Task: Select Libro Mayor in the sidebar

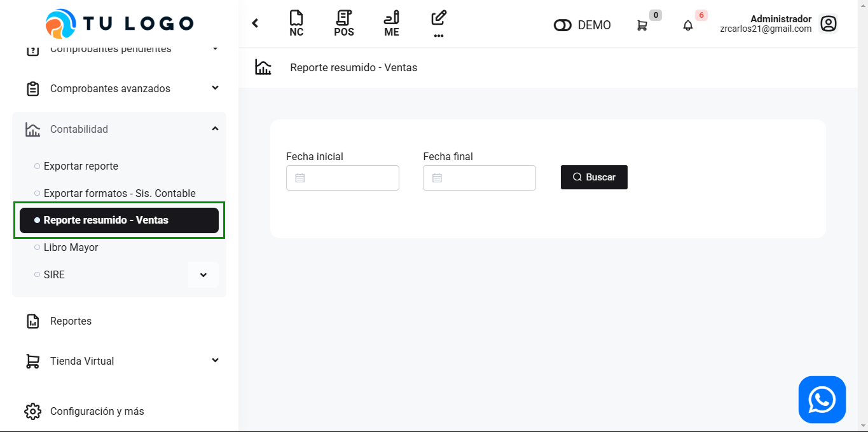Action: click(x=71, y=247)
